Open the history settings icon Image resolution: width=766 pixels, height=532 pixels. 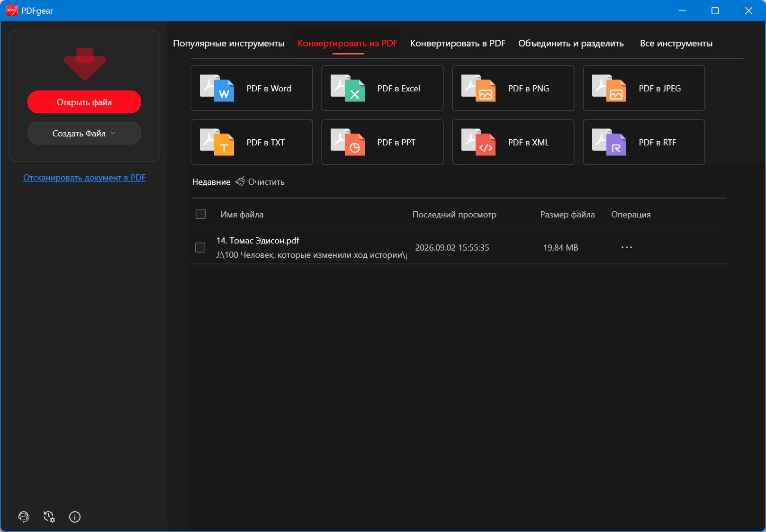[x=49, y=517]
